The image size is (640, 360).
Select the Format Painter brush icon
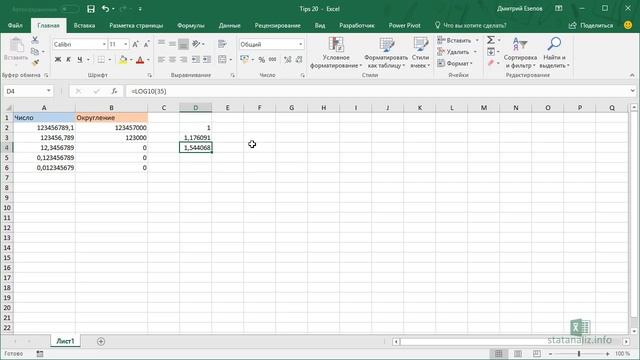[x=35, y=62]
